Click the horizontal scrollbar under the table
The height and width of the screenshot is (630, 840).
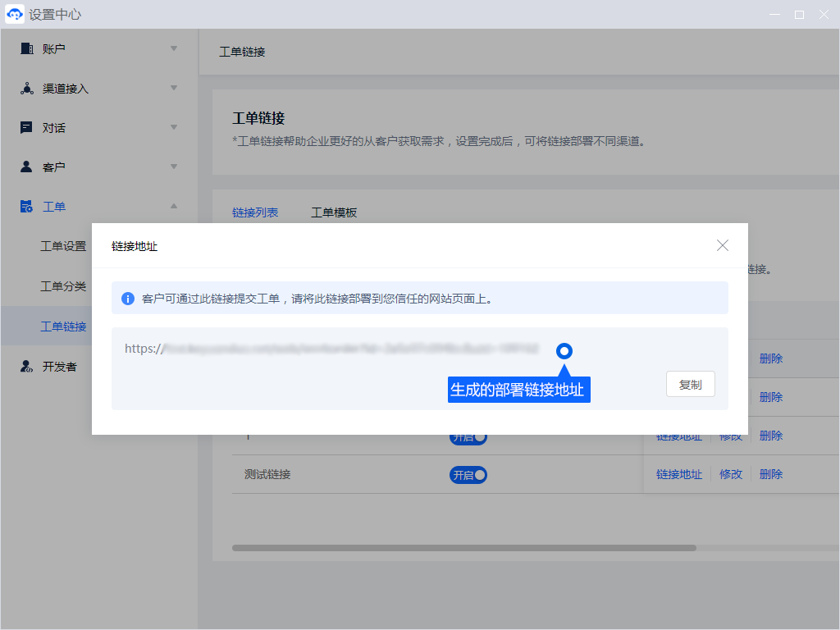pos(463,547)
